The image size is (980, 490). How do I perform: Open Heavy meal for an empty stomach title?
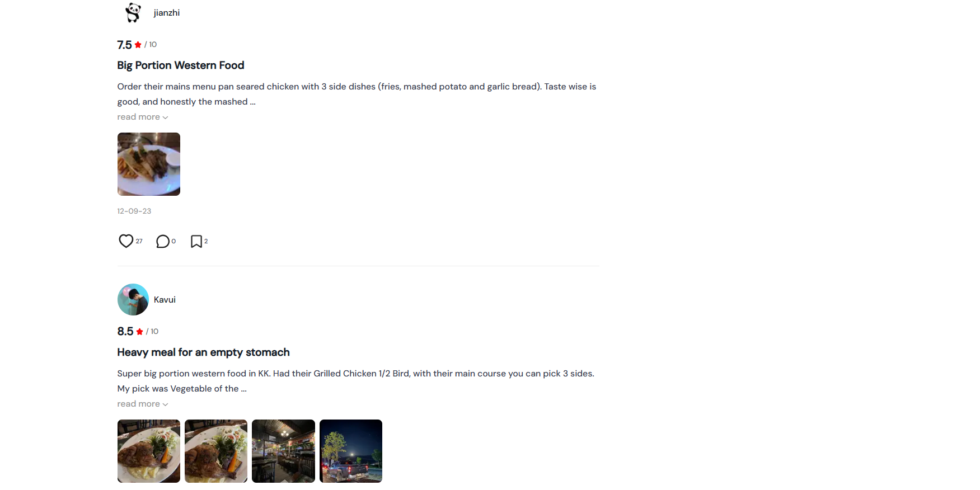point(203,352)
